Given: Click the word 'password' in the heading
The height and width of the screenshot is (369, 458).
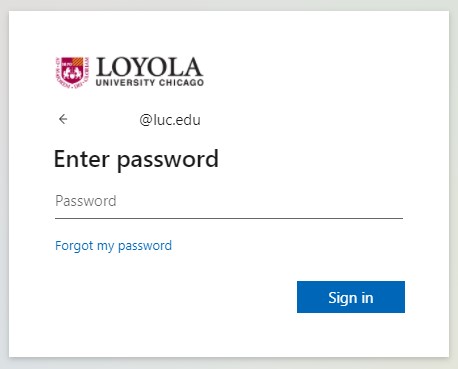Looking at the screenshot, I should click(x=168, y=161).
